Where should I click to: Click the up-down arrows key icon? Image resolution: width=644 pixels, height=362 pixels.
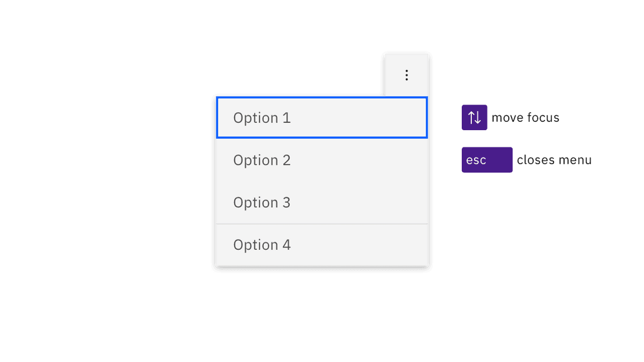475,117
